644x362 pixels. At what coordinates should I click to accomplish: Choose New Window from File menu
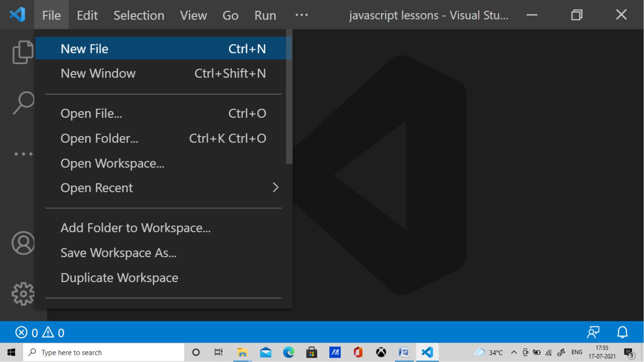(163, 73)
